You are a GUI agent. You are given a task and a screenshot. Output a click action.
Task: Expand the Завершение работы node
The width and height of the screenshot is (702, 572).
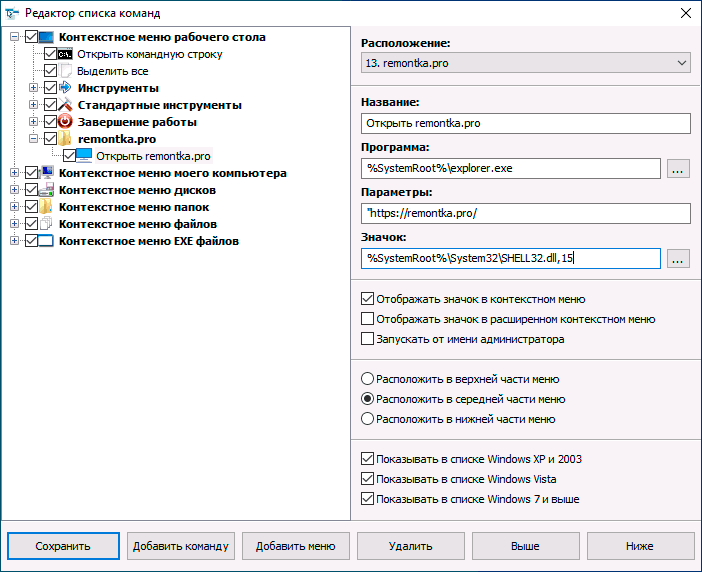point(33,122)
